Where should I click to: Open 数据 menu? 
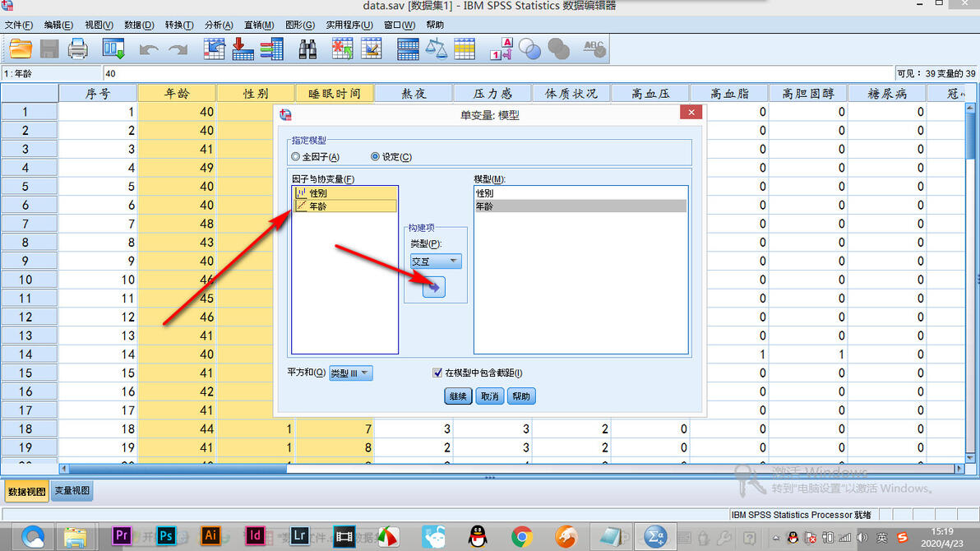pos(139,25)
